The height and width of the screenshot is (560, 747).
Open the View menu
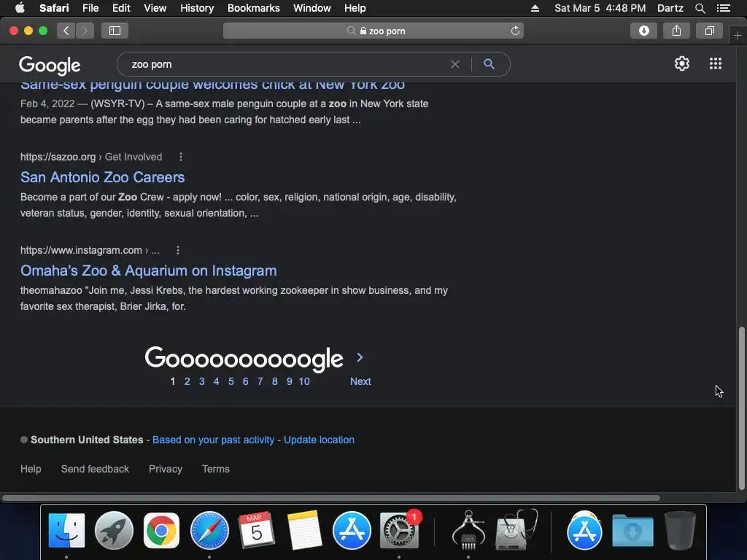(155, 8)
